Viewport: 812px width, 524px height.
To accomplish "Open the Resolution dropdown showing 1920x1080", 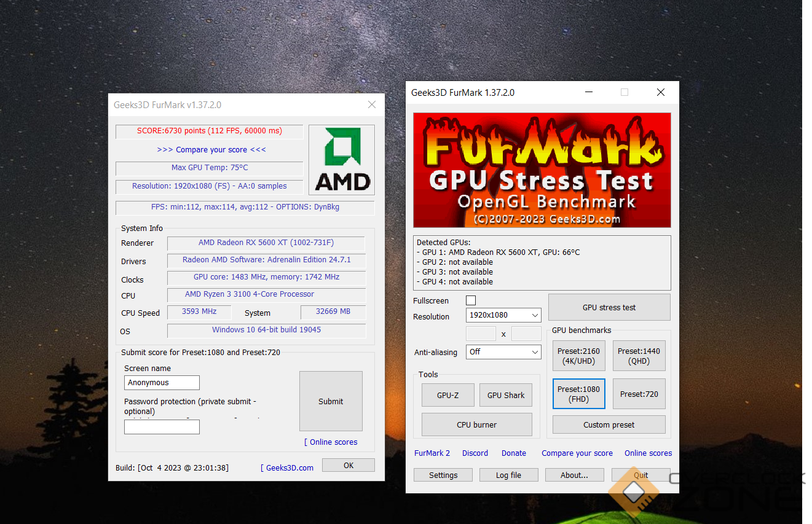I will coord(503,315).
